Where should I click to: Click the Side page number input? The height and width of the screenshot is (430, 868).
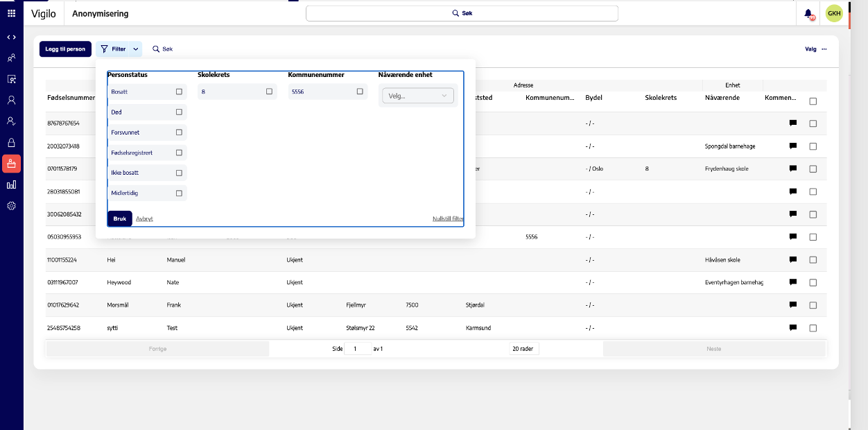(357, 349)
